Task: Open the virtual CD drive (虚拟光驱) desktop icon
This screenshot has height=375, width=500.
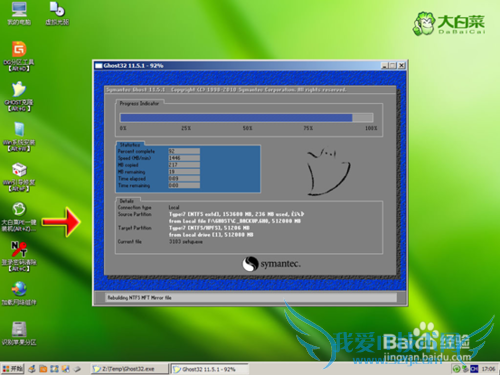Action: (57, 13)
